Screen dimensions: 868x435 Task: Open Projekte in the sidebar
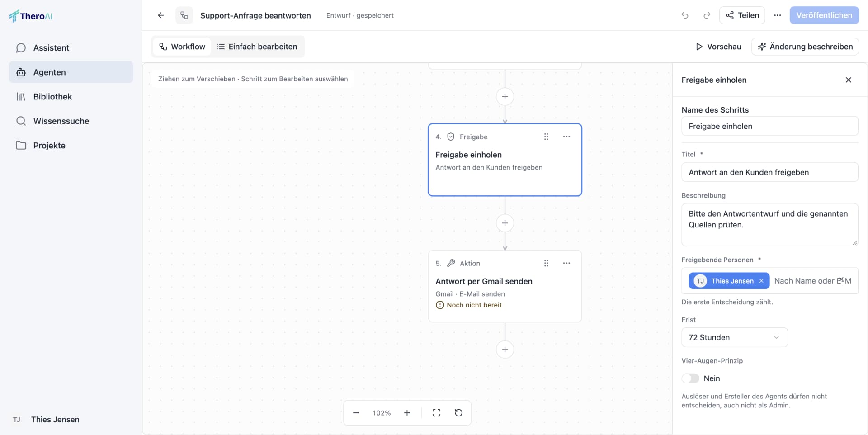[x=71, y=146]
